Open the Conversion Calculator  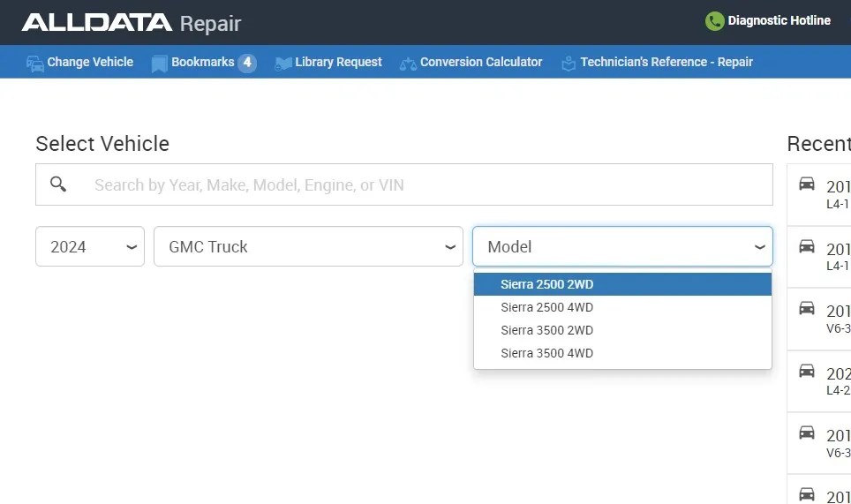pyautogui.click(x=481, y=62)
